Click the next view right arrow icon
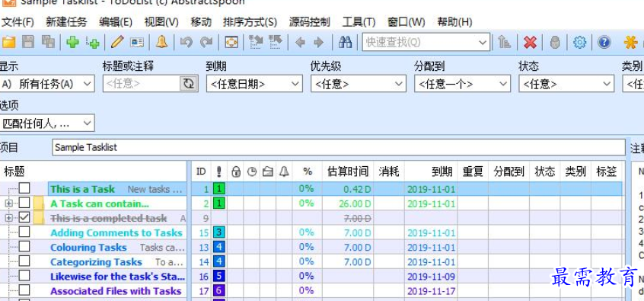Viewport: 644px width, 301px height. [319, 43]
